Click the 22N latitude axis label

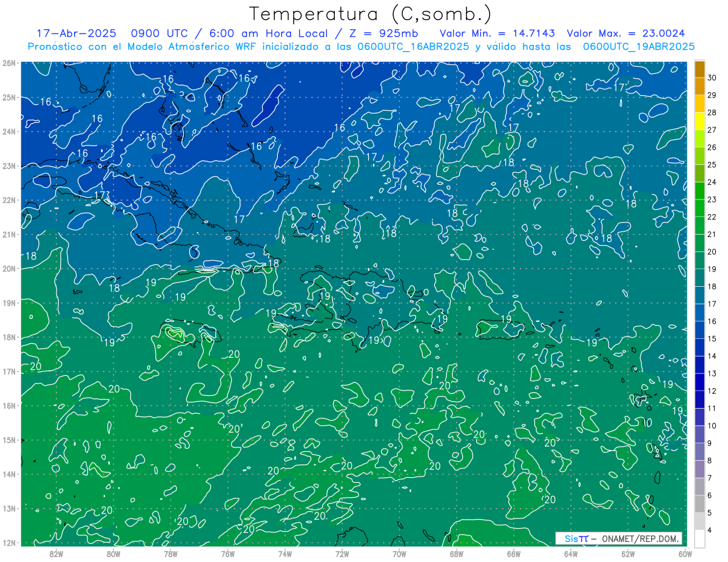[x=8, y=200]
